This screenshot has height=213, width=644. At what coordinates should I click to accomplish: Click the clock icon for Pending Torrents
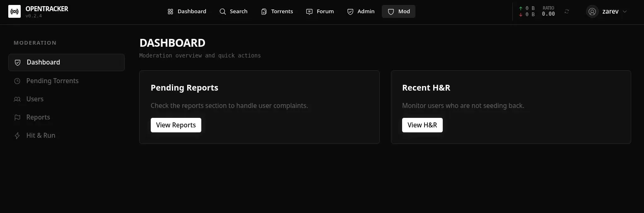(x=17, y=81)
